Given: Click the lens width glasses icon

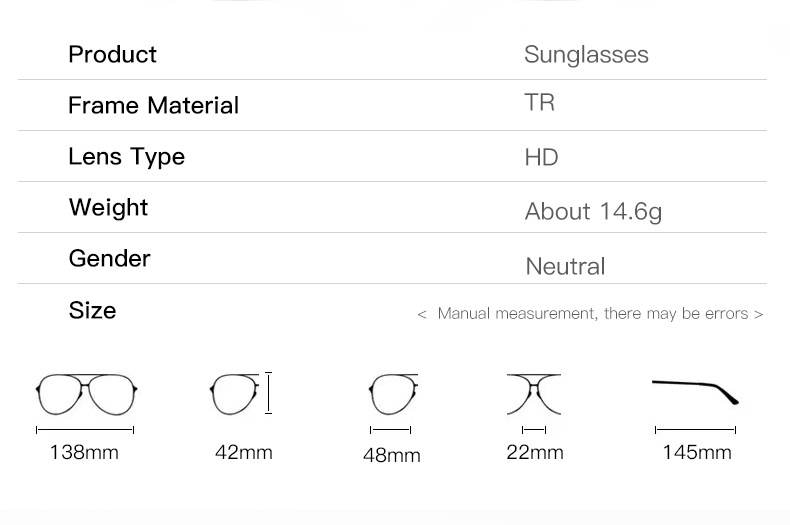Looking at the screenshot, I should click(x=390, y=393).
